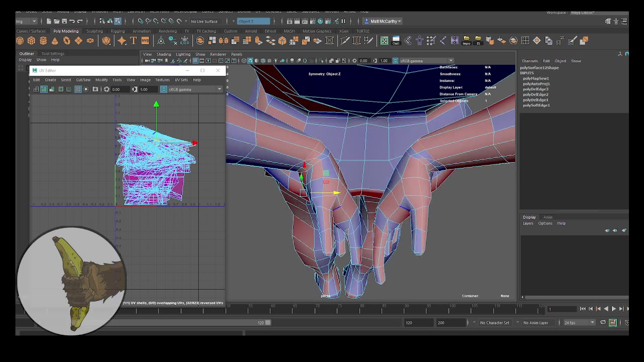Viewport: 644px width, 362px height.
Task: Click the UV Editor gamma value field
Action: click(147, 89)
